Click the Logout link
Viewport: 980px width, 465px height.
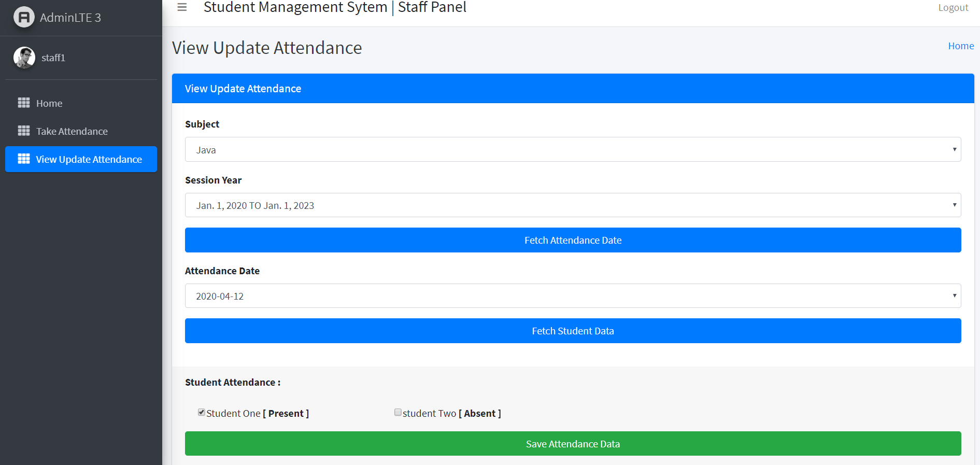point(953,8)
